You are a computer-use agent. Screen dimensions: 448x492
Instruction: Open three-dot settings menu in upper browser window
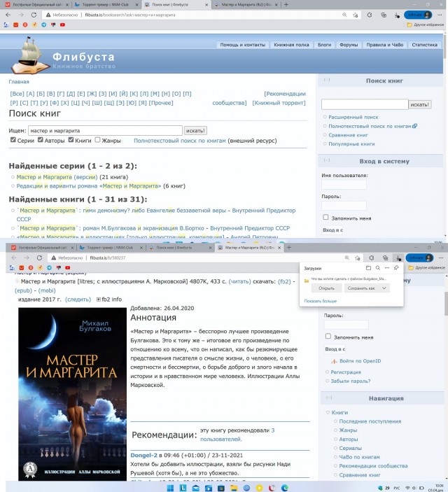coord(439,15)
